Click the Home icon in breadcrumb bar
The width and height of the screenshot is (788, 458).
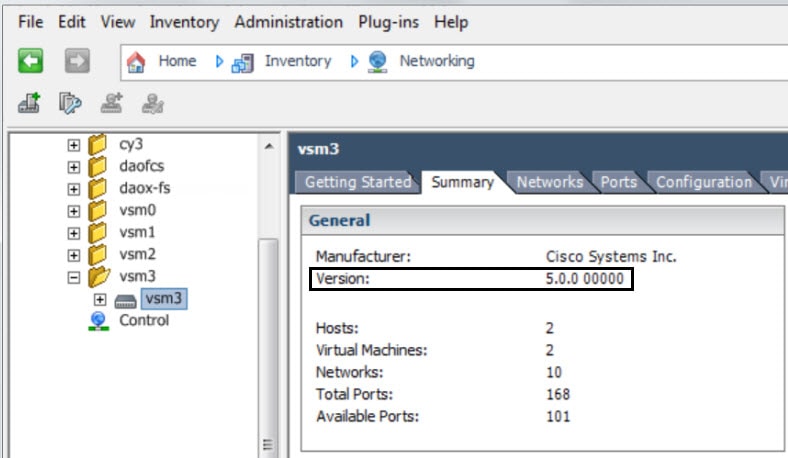point(138,62)
